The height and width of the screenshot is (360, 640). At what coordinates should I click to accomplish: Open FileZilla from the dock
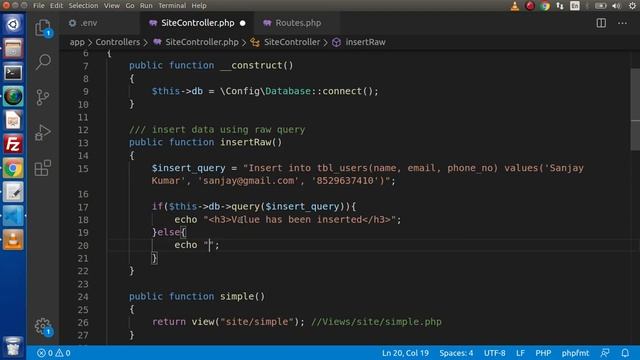coord(13,144)
